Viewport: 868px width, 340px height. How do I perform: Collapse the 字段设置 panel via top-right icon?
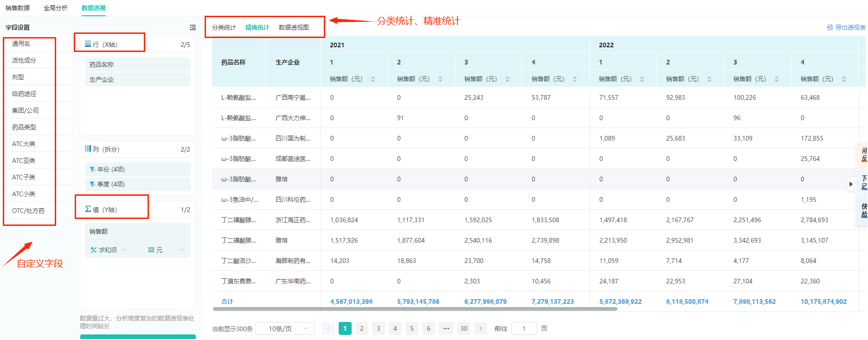pos(193,28)
